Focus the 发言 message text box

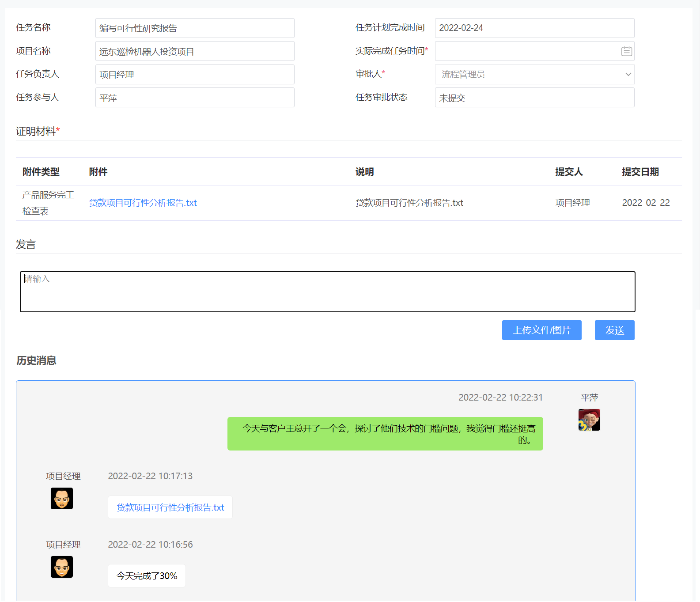click(327, 292)
